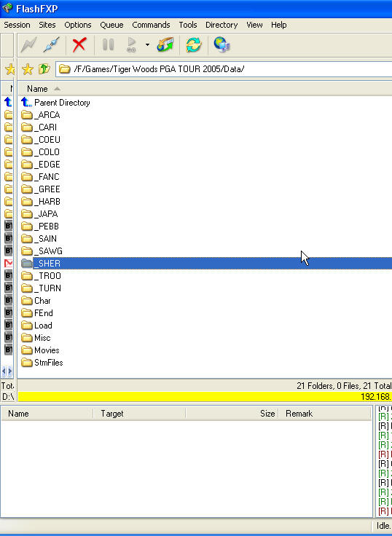Open the Options menu
This screenshot has width=392, height=536.
78,25
